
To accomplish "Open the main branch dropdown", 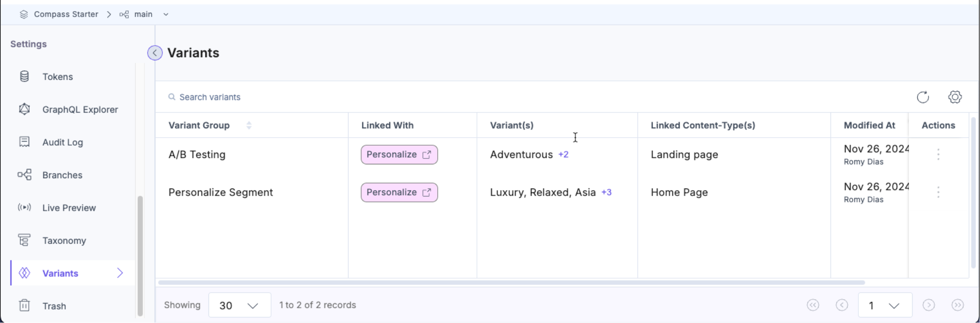I will (x=166, y=14).
